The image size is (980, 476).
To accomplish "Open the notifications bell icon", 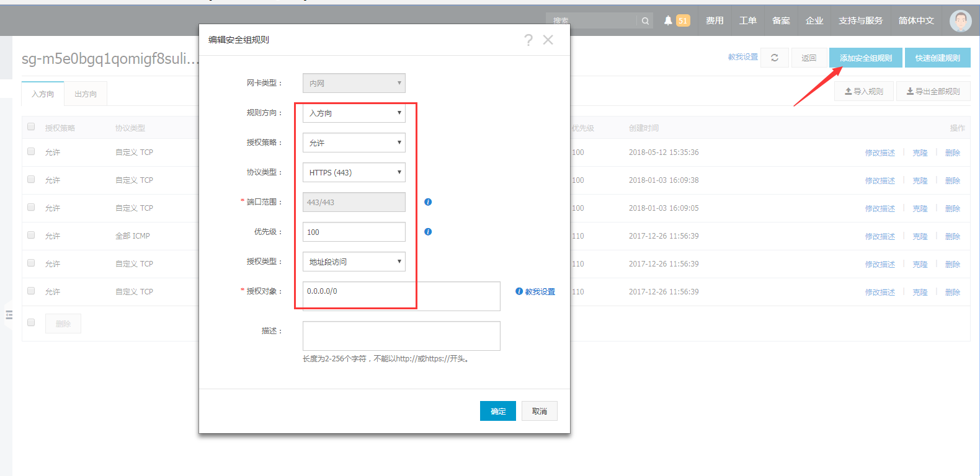I will click(x=668, y=20).
